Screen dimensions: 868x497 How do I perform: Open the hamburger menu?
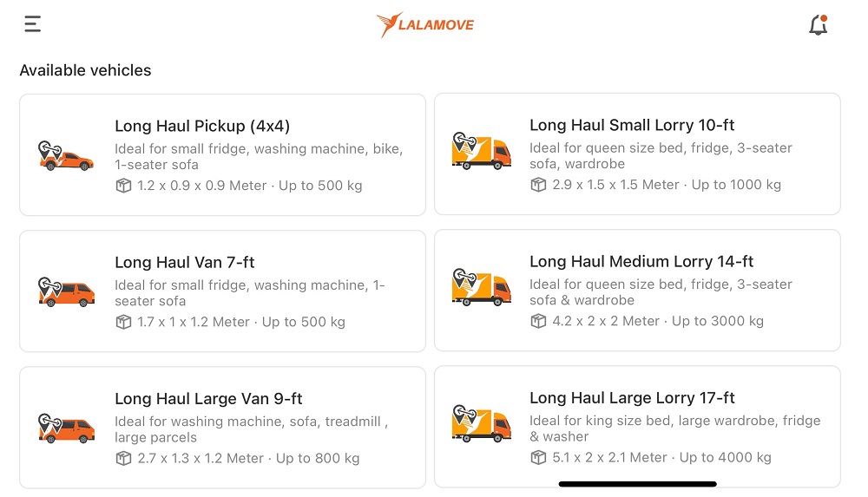pos(33,24)
